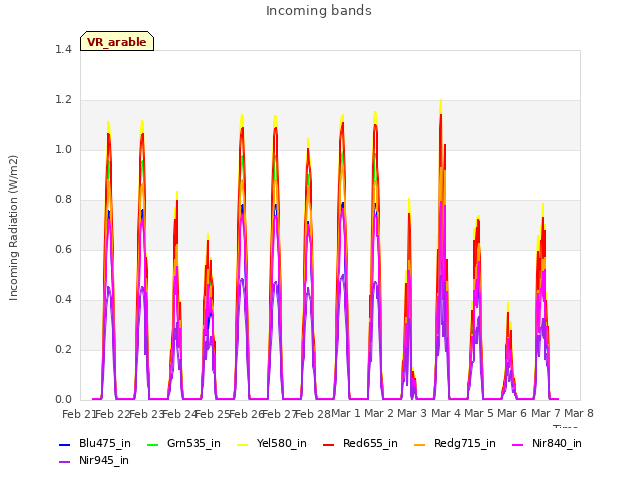Click the Feb 21 x-axis tick label
Screen dimensions: 640x480
tap(79, 414)
